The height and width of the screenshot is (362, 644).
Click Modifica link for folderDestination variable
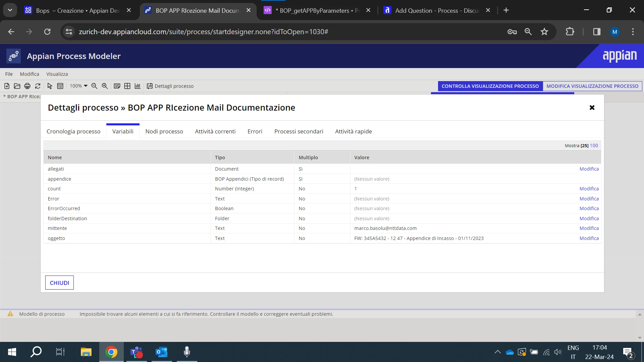(589, 219)
